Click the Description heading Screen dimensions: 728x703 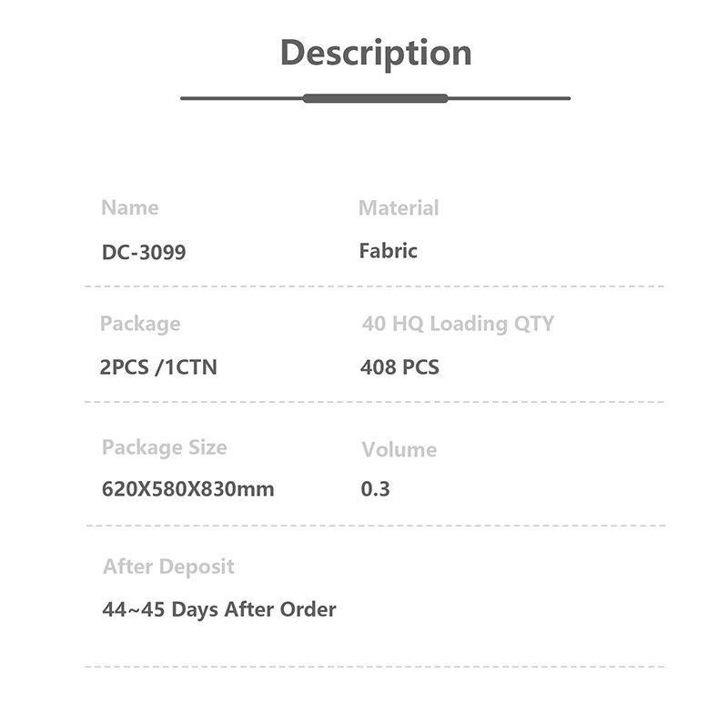pyautogui.click(x=375, y=53)
